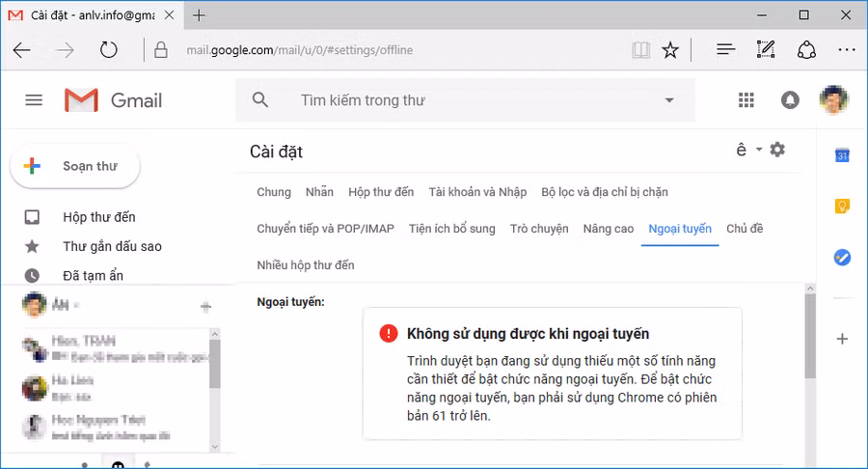The width and height of the screenshot is (868, 469).
Task: Open Google Keep in side panel
Action: [x=842, y=207]
